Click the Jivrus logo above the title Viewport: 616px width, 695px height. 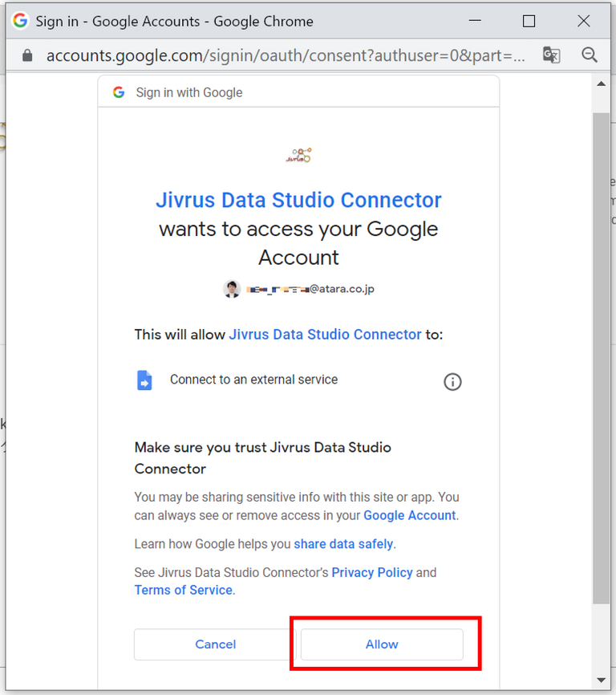tap(299, 155)
